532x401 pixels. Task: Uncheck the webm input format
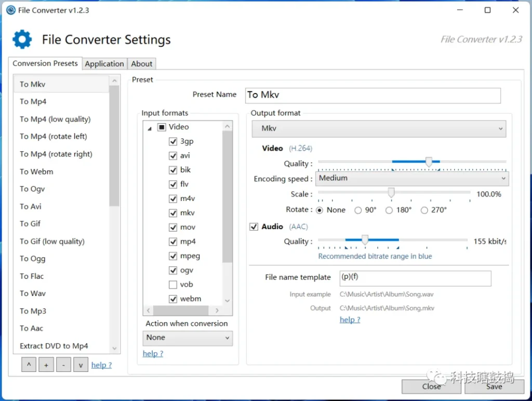[173, 299]
